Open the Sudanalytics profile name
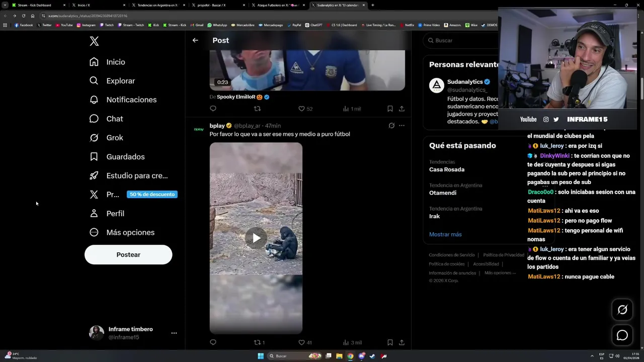This screenshot has height=362, width=644. coord(465,81)
